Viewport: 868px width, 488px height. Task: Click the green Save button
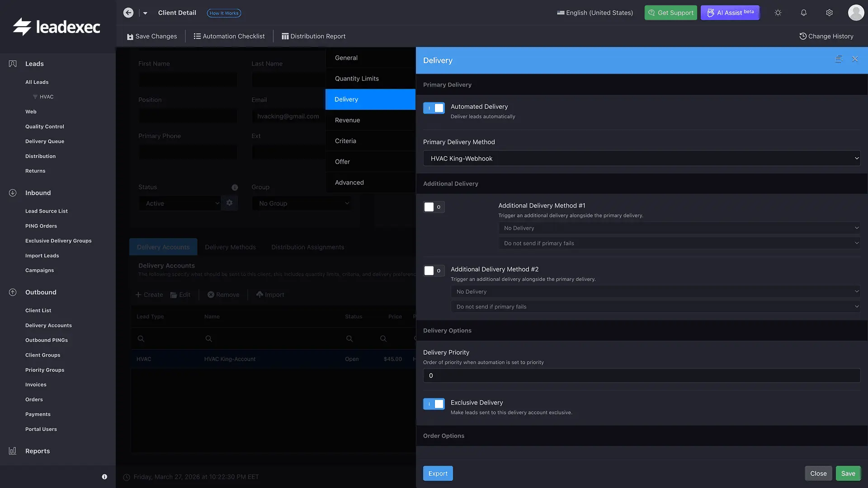click(848, 474)
